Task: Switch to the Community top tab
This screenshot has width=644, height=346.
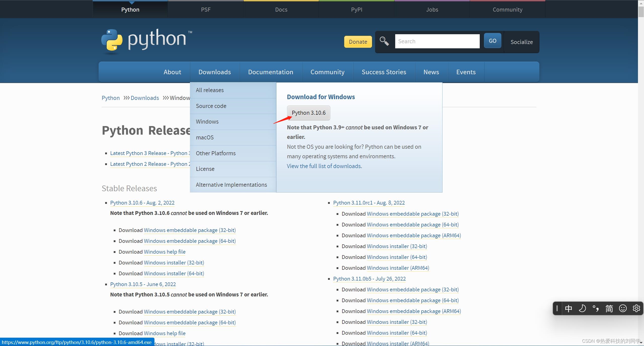Action: click(x=508, y=10)
